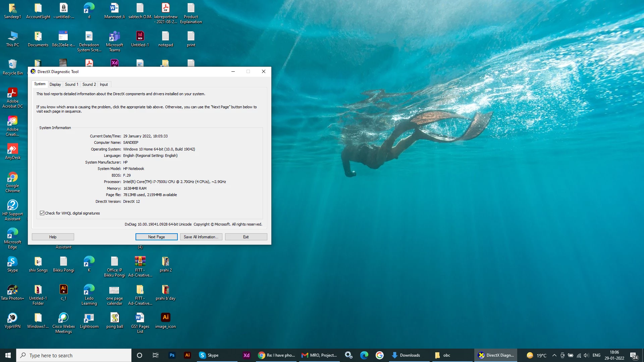644x362 pixels.
Task: Expand the hidden system tray icons chevron
Action: tap(554, 355)
